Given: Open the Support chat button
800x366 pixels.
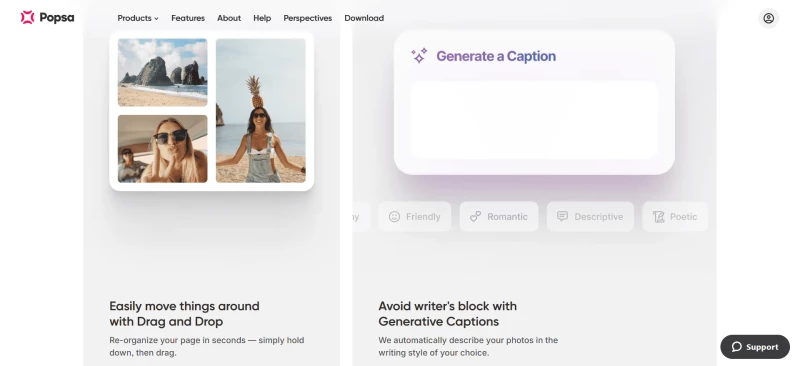Looking at the screenshot, I should point(755,347).
